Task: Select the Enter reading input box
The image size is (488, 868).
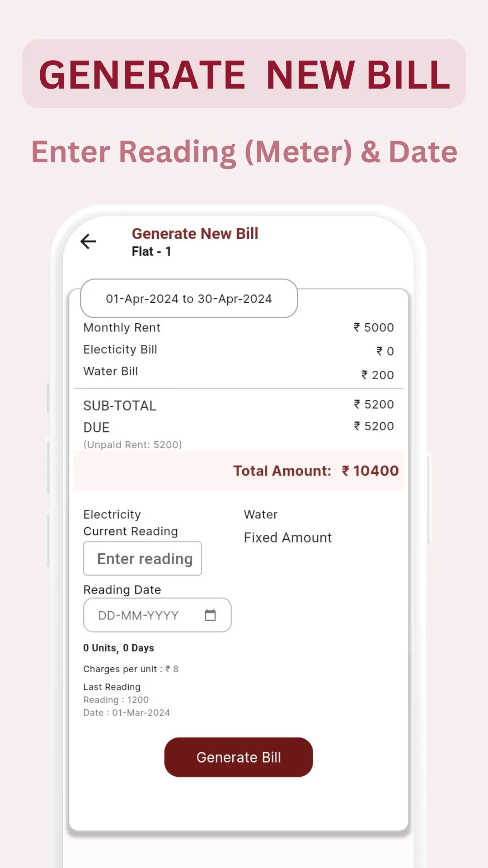Action: pyautogui.click(x=142, y=558)
